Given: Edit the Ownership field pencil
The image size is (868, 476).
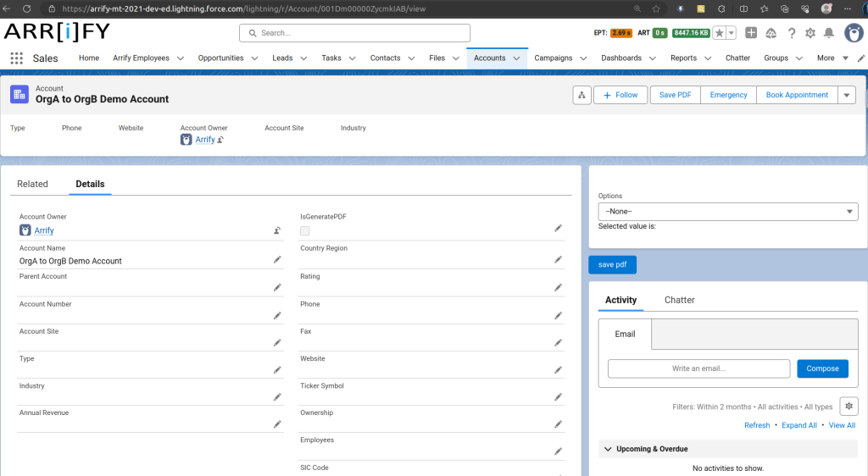Looking at the screenshot, I should [558, 424].
